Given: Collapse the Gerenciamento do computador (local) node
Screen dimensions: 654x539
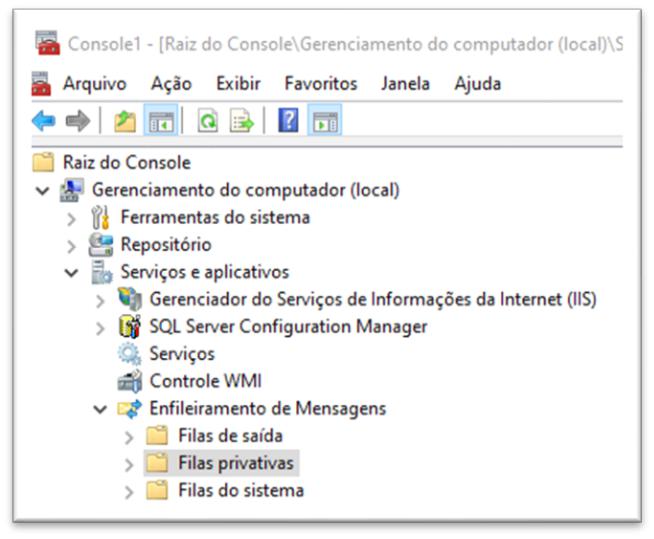Looking at the screenshot, I should 43,191.
